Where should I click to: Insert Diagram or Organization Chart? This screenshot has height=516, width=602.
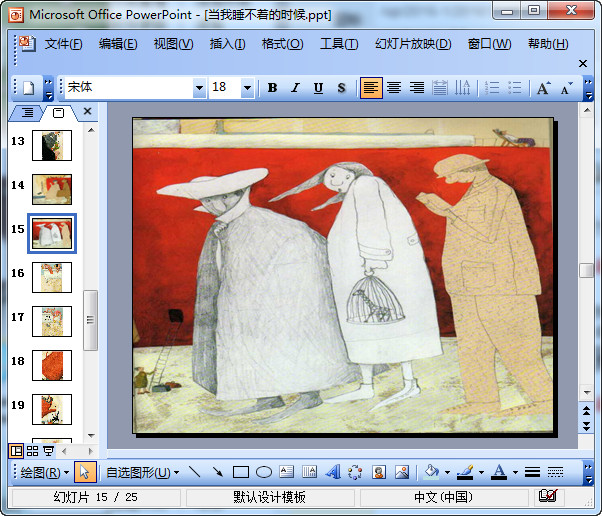point(355,472)
